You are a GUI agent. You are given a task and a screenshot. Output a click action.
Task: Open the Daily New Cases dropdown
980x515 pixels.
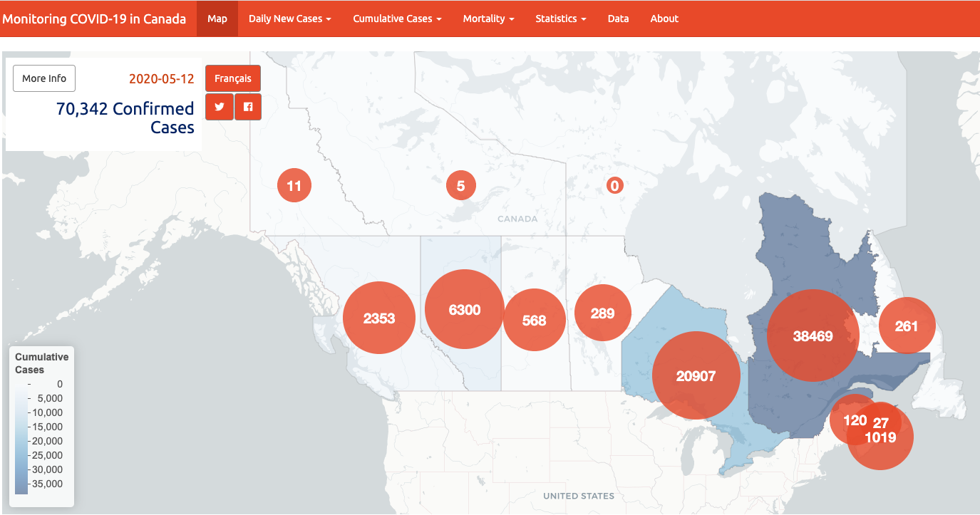289,19
